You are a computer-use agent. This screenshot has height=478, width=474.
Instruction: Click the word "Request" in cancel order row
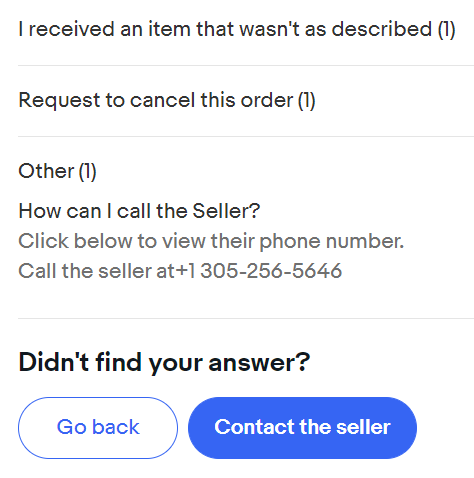(x=59, y=100)
